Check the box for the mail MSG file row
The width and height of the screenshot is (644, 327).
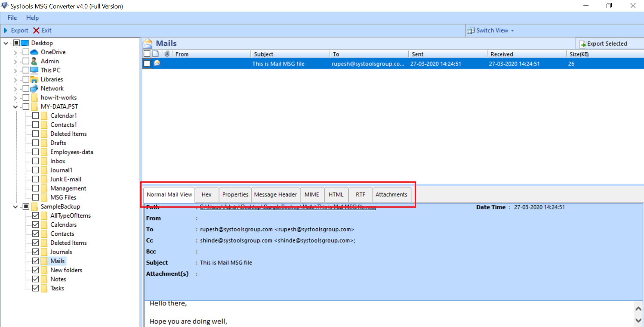tap(147, 64)
